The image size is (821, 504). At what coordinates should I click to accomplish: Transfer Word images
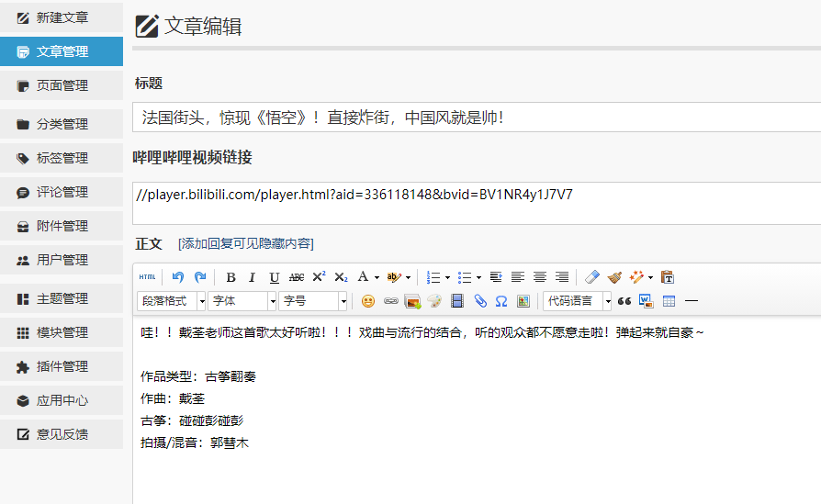click(x=647, y=301)
